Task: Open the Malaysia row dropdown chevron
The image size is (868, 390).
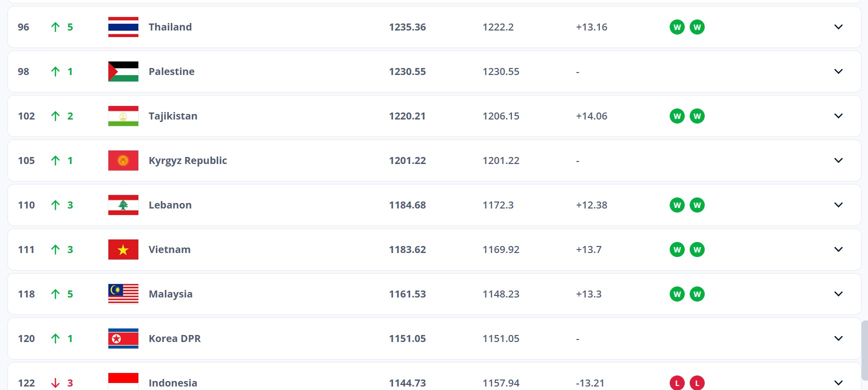Action: 838,294
